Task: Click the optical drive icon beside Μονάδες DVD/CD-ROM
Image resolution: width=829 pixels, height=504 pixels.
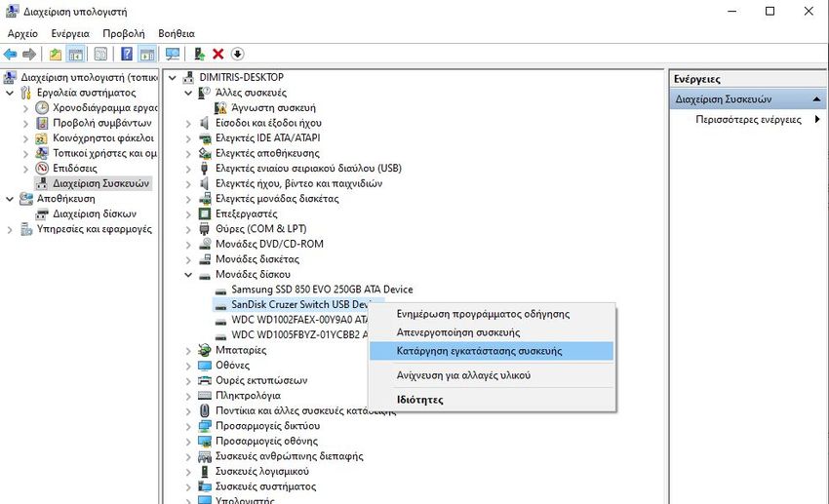Action: pos(205,244)
